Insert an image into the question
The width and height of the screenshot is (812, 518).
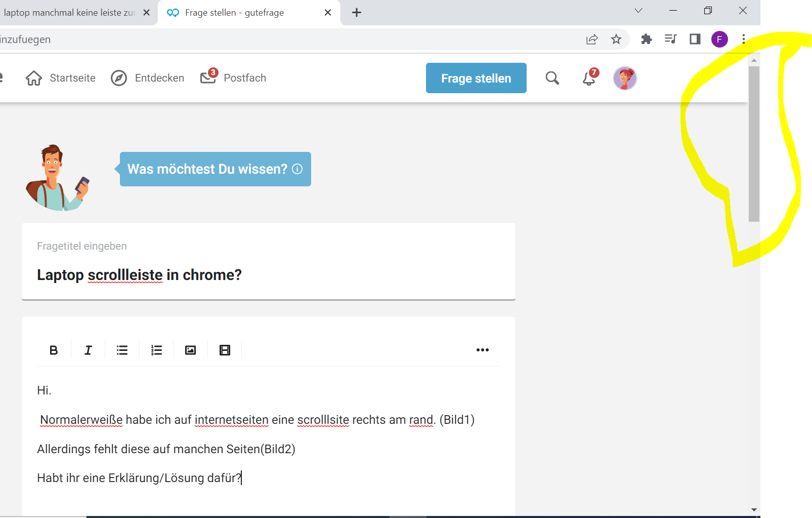coord(190,349)
